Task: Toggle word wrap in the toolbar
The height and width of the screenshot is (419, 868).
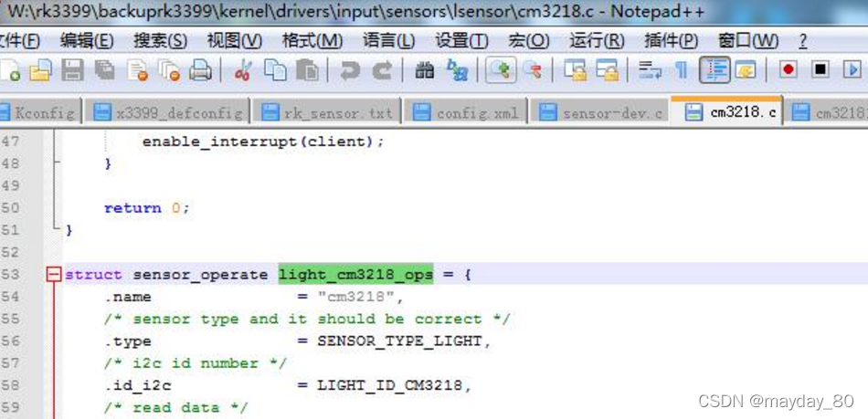Action: point(650,71)
